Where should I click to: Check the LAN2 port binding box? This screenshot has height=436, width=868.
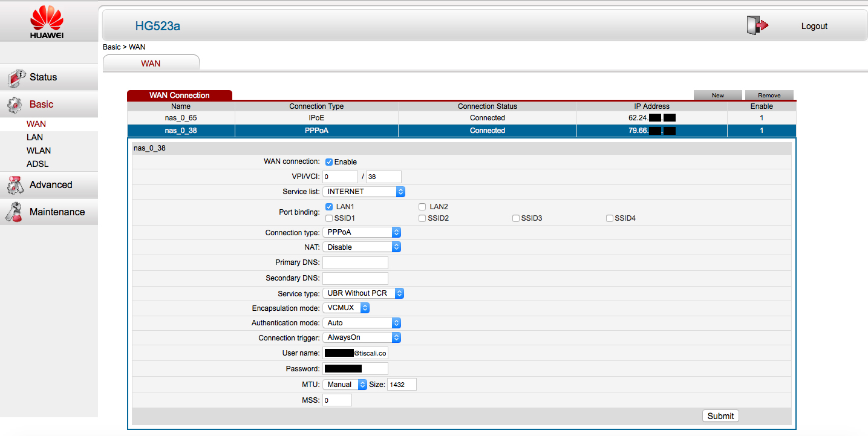[x=422, y=207]
